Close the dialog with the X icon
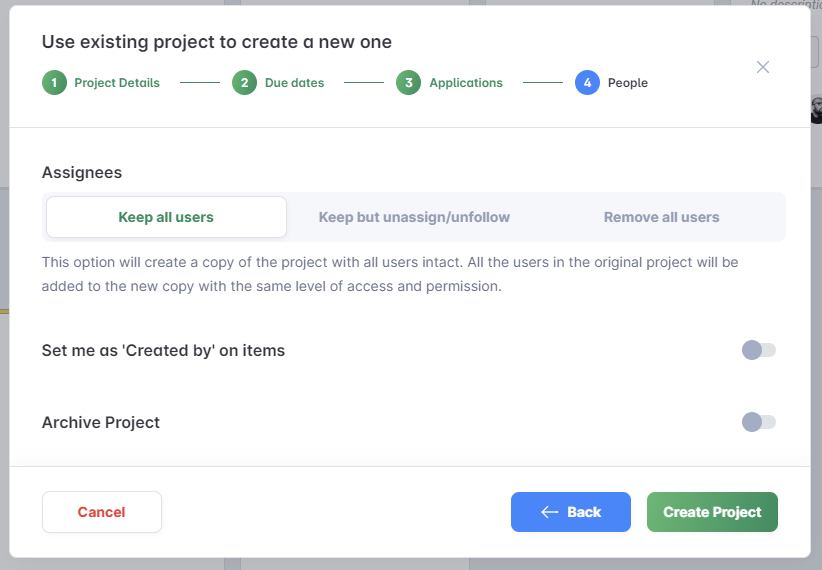The image size is (822, 570). click(763, 67)
